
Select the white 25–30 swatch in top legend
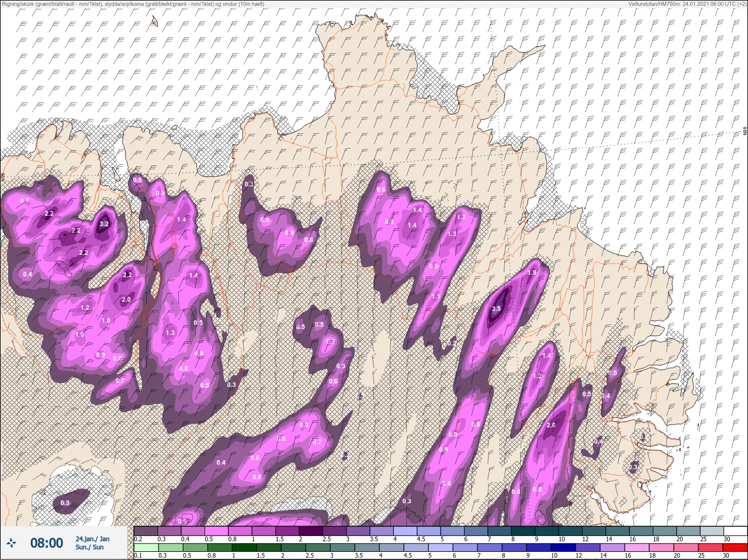pyautogui.click(x=735, y=531)
